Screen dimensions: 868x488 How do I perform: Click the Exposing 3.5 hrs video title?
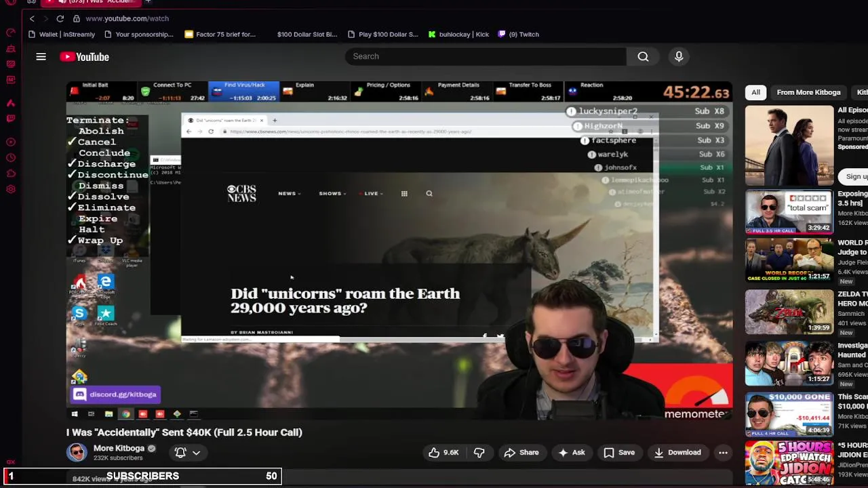click(x=852, y=199)
